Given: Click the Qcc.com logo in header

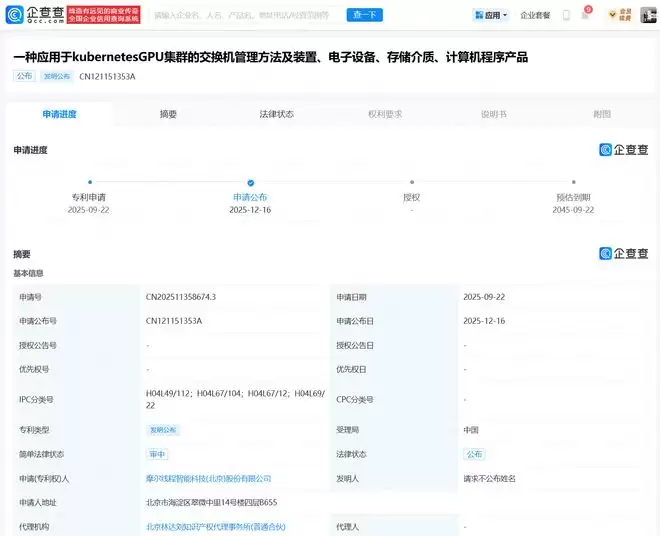Looking at the screenshot, I should point(35,15).
